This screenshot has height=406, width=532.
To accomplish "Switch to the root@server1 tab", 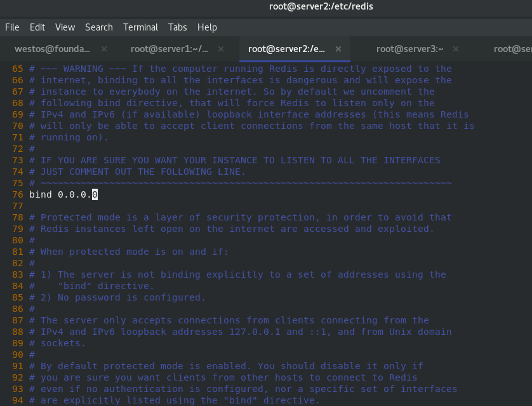I will [170, 49].
